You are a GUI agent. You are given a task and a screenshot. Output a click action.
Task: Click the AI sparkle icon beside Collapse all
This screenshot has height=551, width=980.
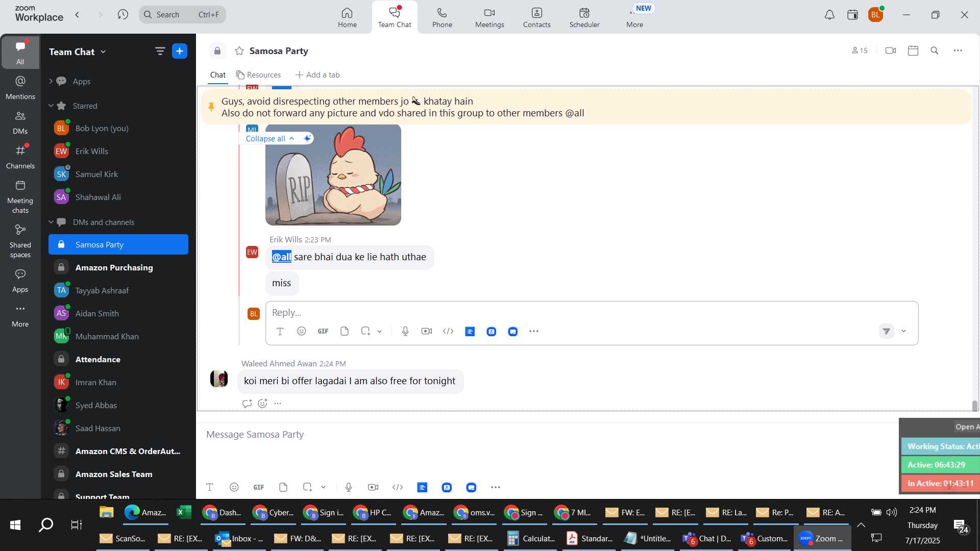(x=307, y=138)
